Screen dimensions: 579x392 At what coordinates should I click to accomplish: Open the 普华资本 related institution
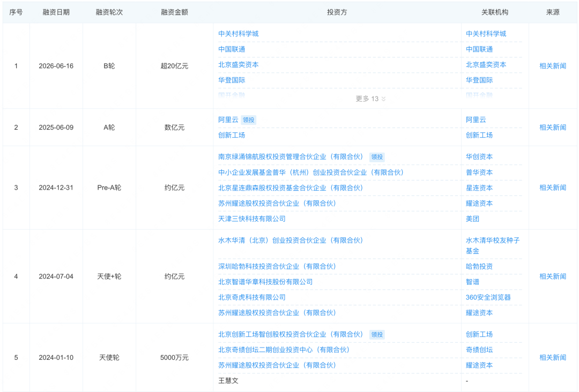[x=479, y=172]
